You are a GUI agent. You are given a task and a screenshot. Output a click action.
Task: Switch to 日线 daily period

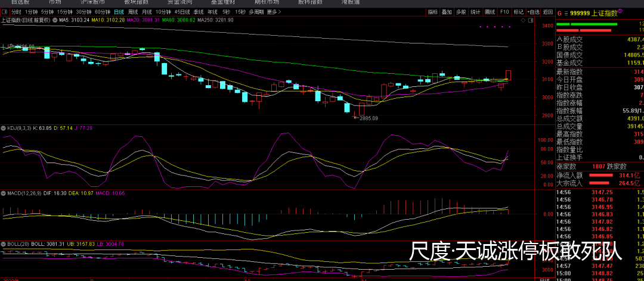click(119, 12)
